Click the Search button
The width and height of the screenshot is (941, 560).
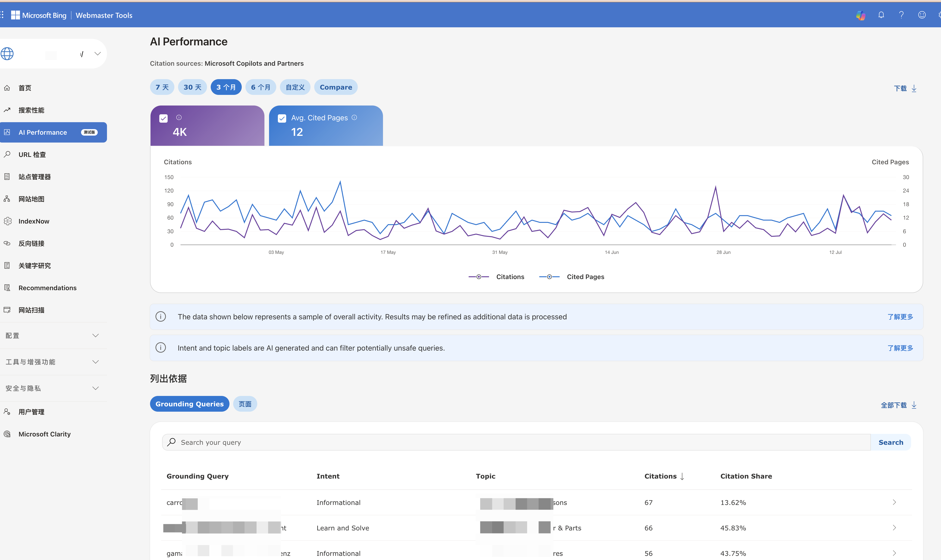[891, 442]
